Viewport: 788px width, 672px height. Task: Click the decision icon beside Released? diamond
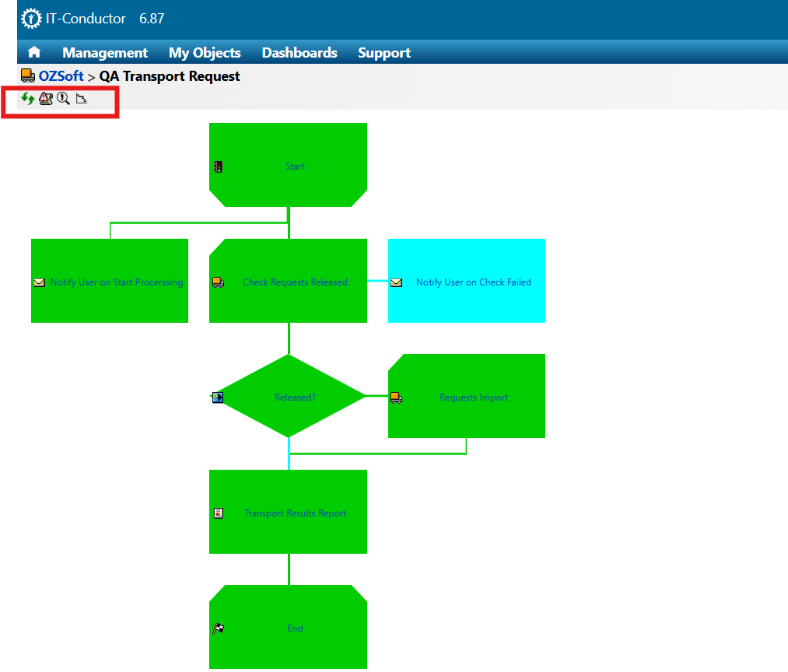[218, 397]
